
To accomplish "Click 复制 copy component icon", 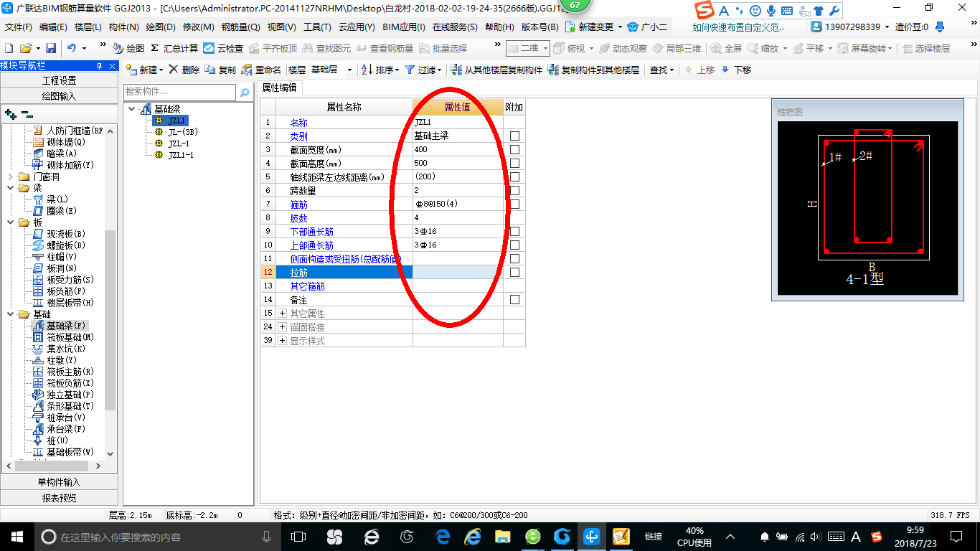I will pos(220,70).
